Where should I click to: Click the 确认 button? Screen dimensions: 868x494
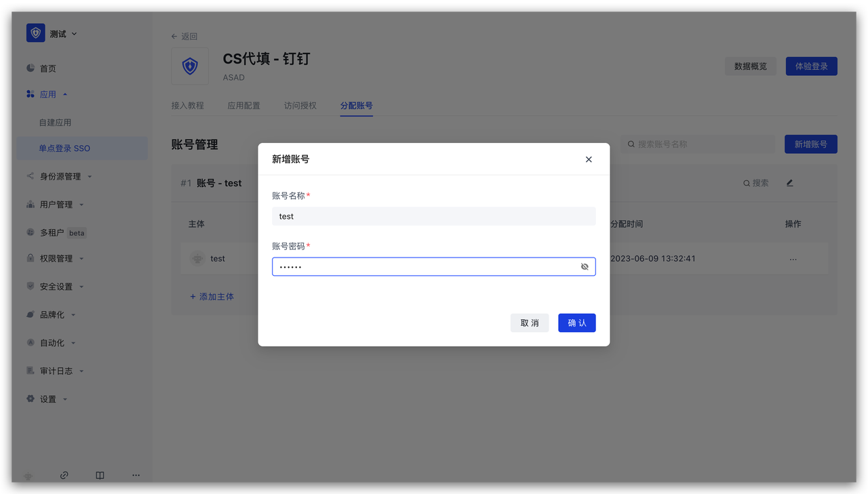576,323
